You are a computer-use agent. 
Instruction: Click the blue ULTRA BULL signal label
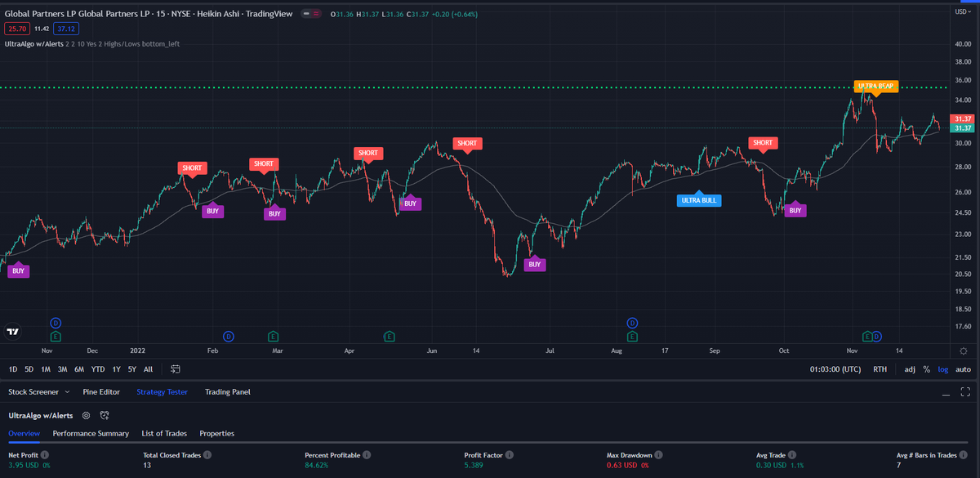[699, 199]
